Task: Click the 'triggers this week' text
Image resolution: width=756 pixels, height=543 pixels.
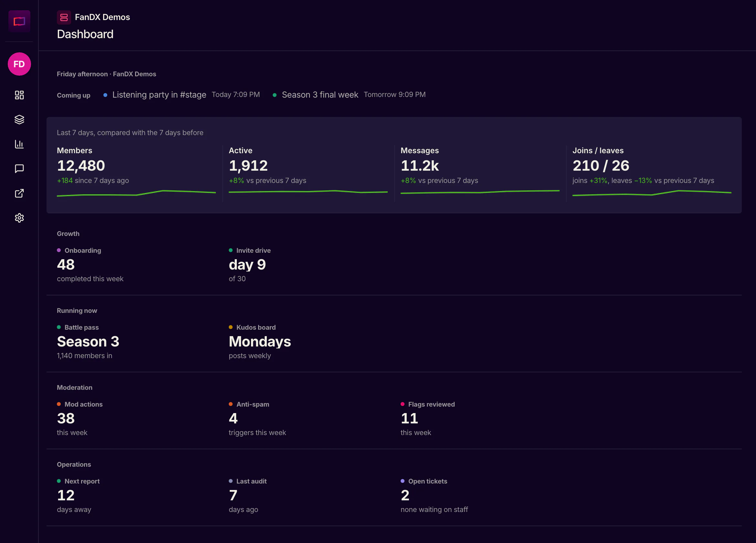Action: click(x=257, y=432)
